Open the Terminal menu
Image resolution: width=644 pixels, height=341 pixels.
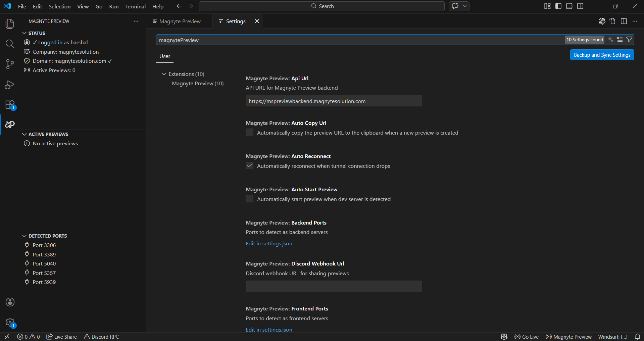[135, 6]
